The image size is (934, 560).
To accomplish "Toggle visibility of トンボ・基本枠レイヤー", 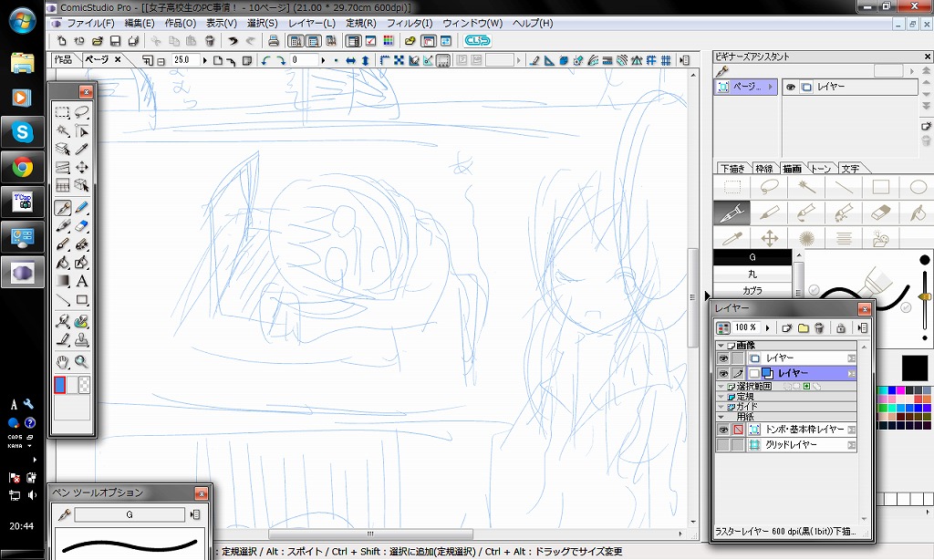I will click(722, 430).
